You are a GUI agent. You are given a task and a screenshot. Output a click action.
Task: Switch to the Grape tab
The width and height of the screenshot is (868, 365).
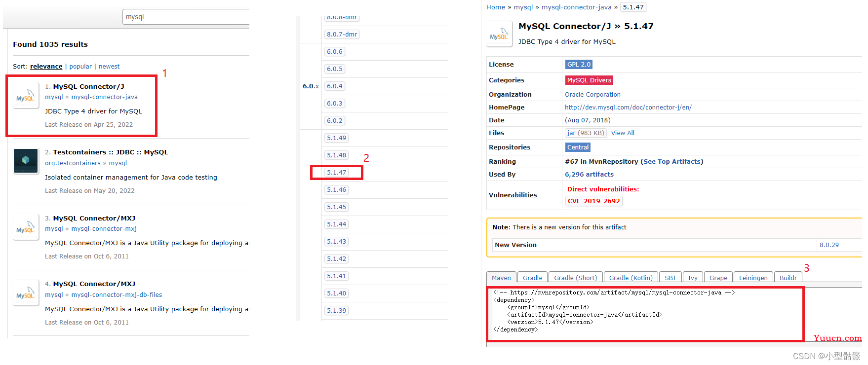pyautogui.click(x=718, y=278)
